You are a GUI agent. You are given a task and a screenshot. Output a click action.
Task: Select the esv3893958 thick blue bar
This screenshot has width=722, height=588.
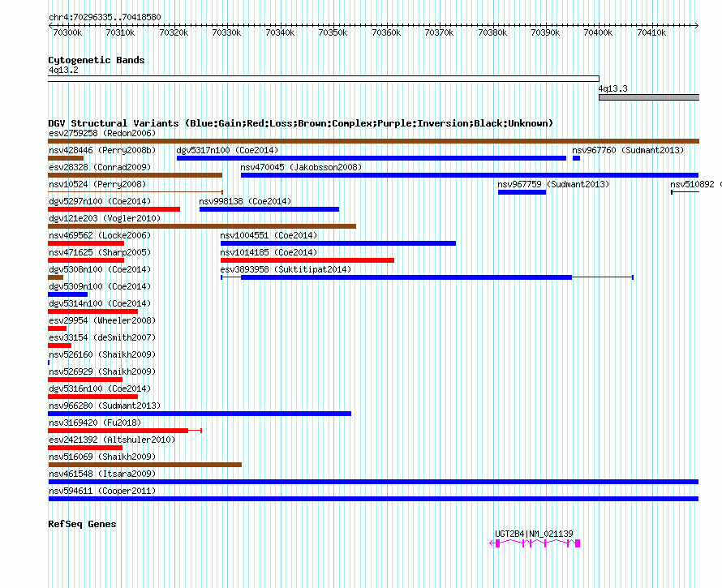(x=406, y=277)
